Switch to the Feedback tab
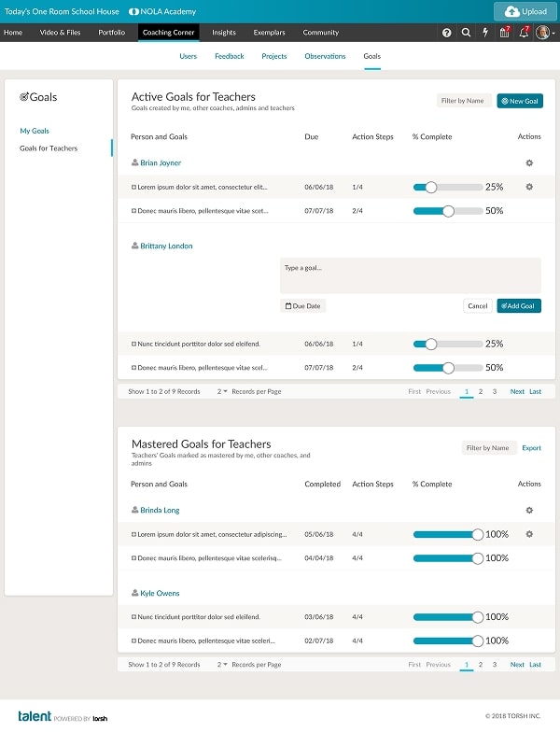This screenshot has width=560, height=732. (230, 56)
